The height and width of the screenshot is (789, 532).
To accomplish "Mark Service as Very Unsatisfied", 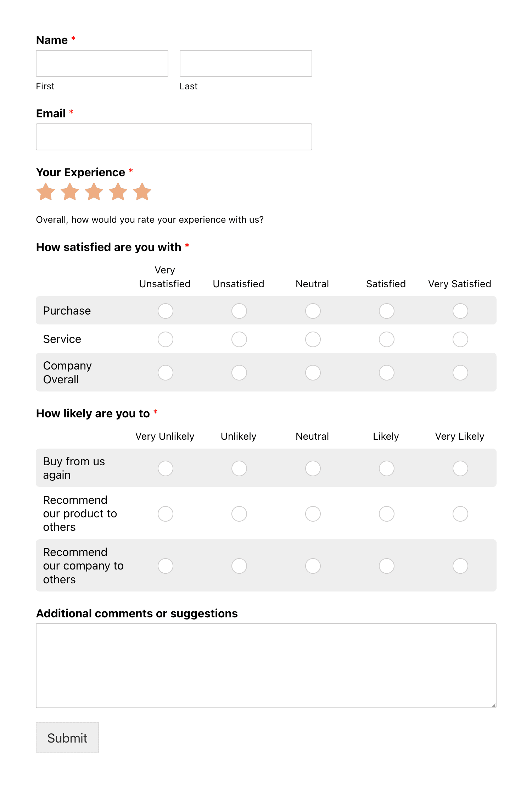I will [165, 339].
